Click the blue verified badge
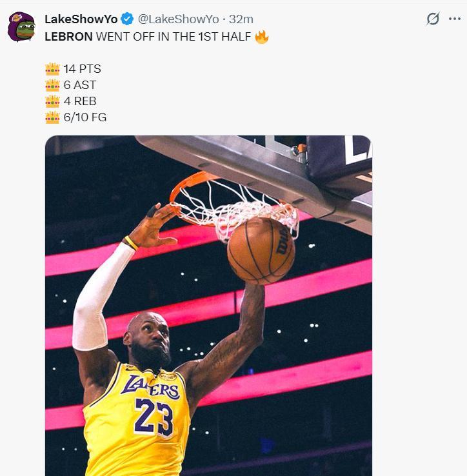This screenshot has height=476, width=467. click(x=128, y=19)
